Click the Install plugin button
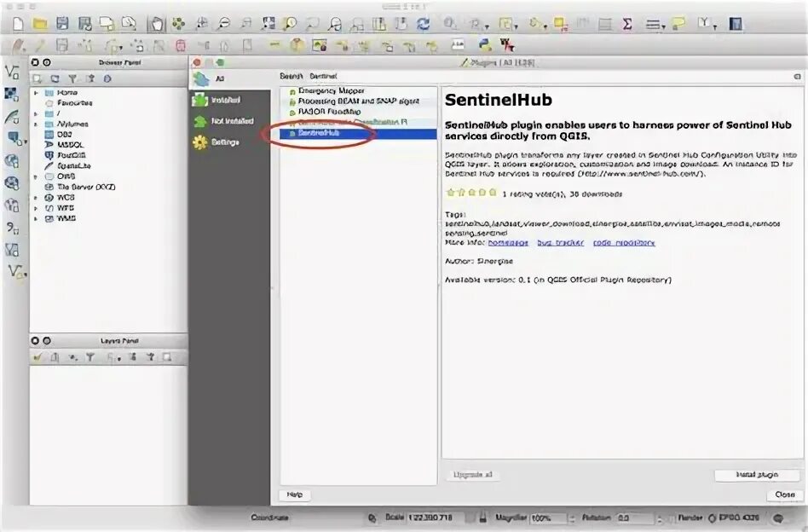This screenshot has height=532, width=808. click(x=757, y=474)
